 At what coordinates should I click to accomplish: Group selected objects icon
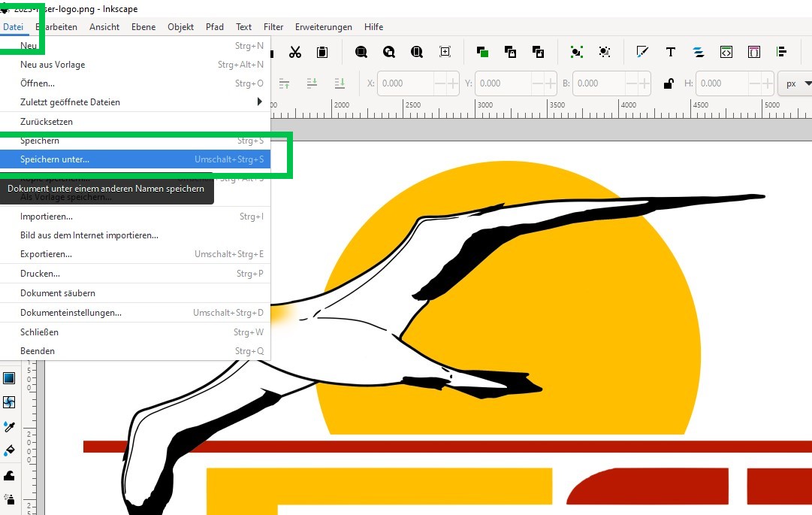(x=576, y=52)
